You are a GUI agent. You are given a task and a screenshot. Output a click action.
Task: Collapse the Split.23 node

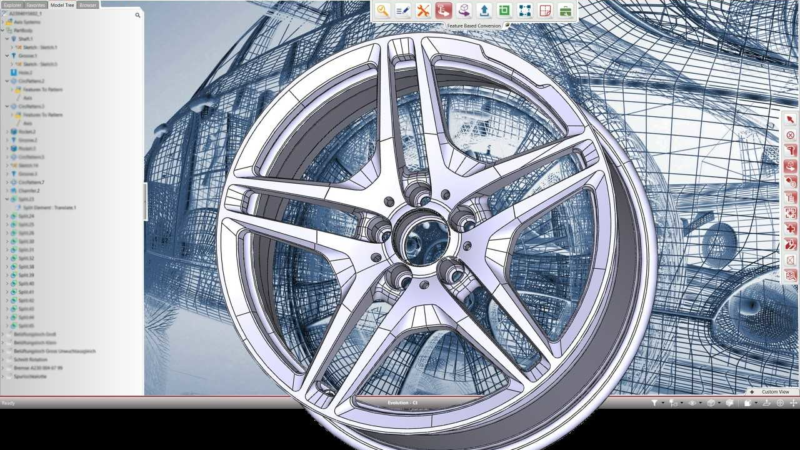tap(7, 199)
